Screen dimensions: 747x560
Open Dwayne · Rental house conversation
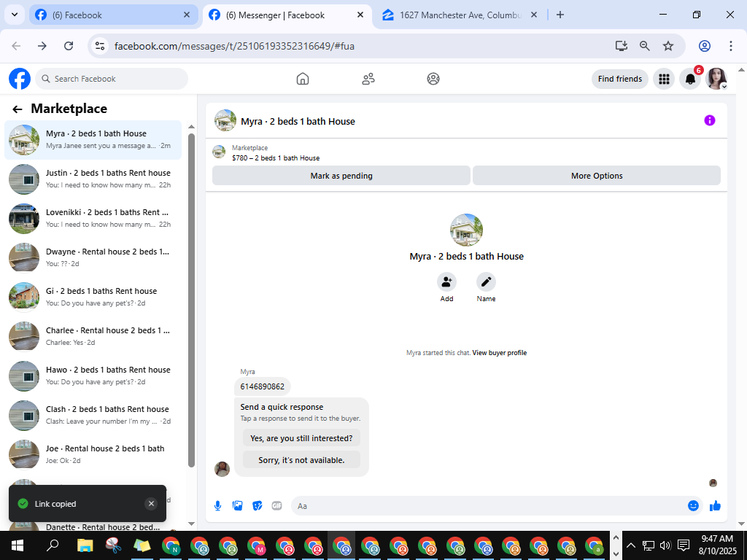[x=93, y=257]
